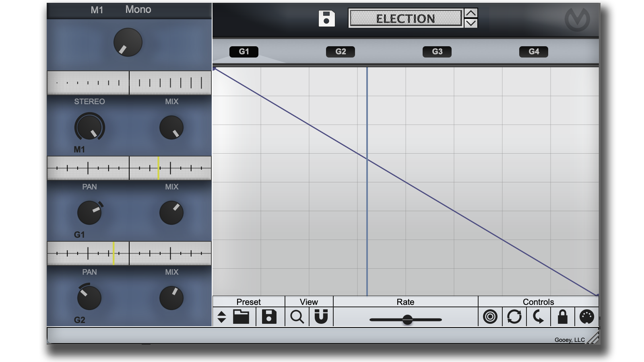Image resolution: width=644 pixels, height=362 pixels.
Task: Toggle the padlock lock icon
Action: pos(563,317)
